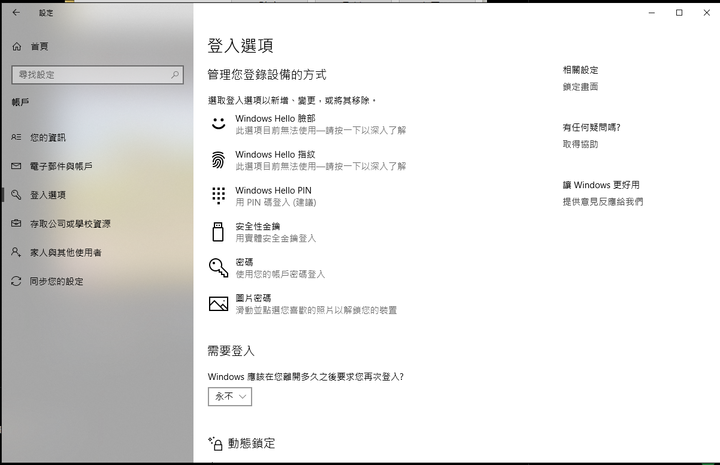Expand the Windows Hello PIN option
The height and width of the screenshot is (465, 720).
pos(264,196)
